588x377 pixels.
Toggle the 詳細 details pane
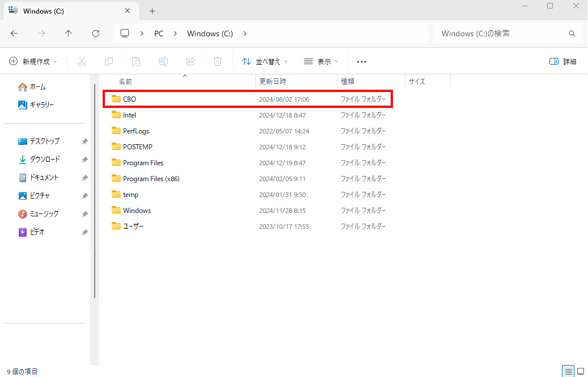(x=563, y=61)
